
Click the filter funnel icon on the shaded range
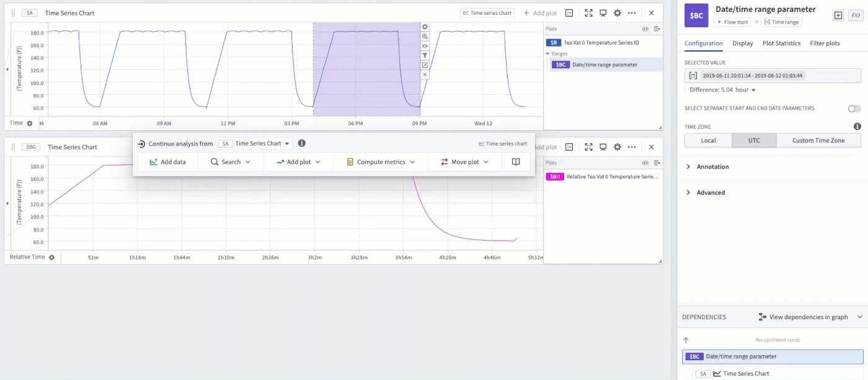pyautogui.click(x=425, y=56)
